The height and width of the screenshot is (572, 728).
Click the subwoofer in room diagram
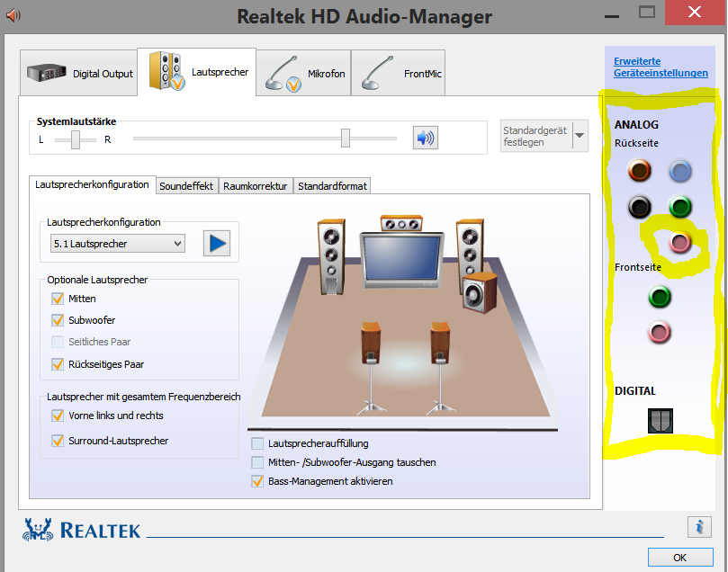(477, 292)
